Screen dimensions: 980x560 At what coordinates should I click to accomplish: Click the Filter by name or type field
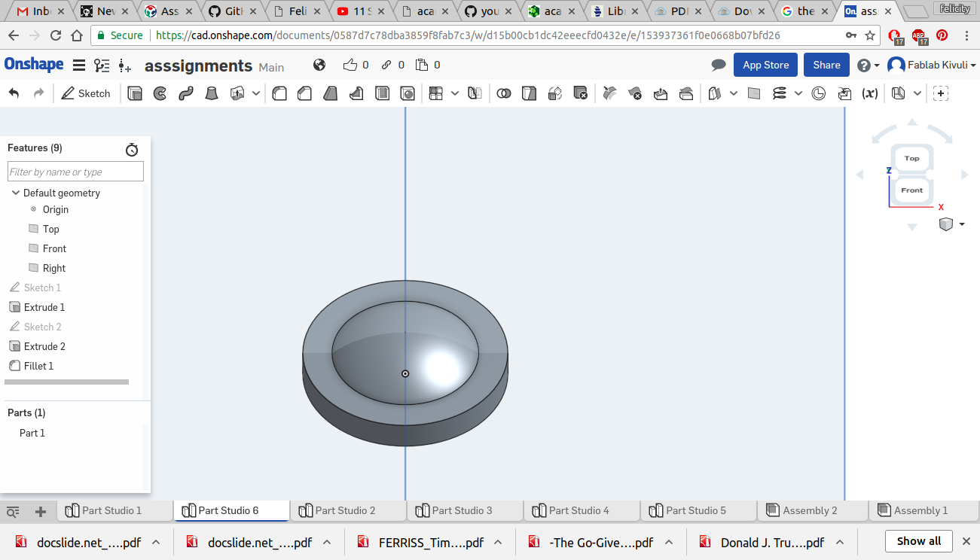pyautogui.click(x=75, y=172)
